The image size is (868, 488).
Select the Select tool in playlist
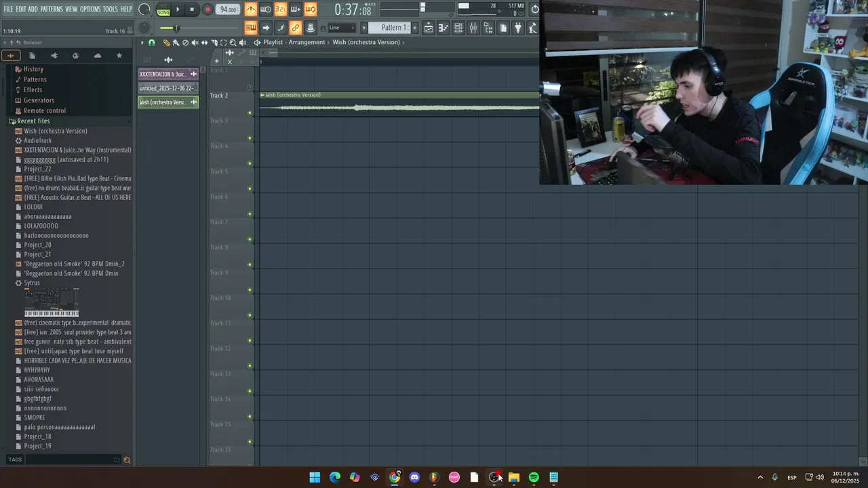pos(223,42)
